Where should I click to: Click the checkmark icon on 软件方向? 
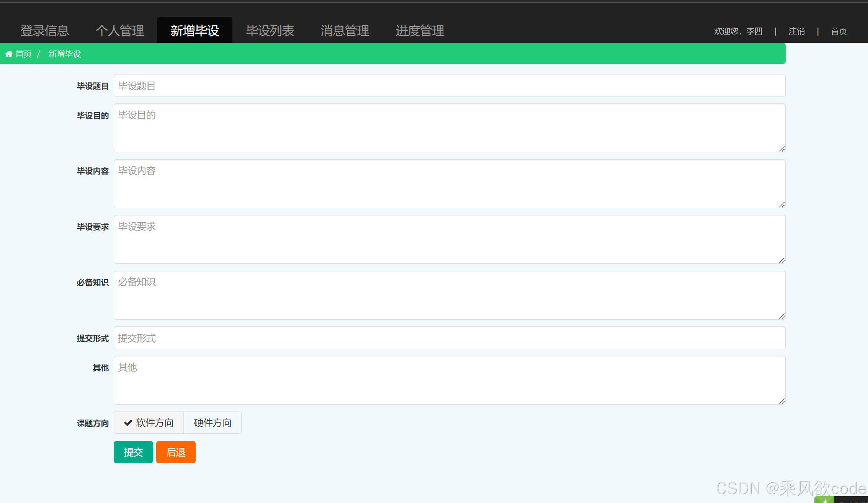pos(128,423)
